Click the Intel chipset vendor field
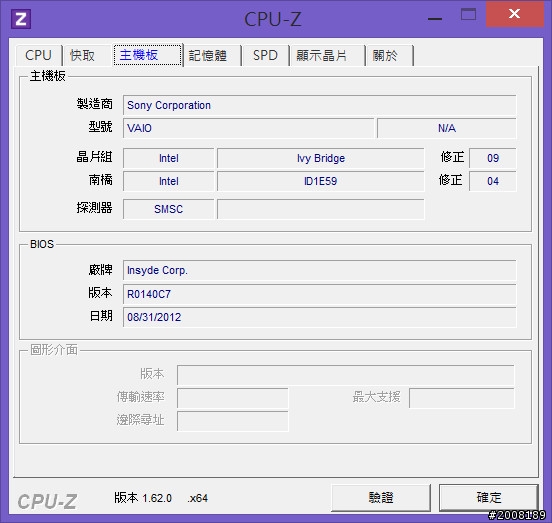Image resolution: width=552 pixels, height=523 pixels. point(168,158)
